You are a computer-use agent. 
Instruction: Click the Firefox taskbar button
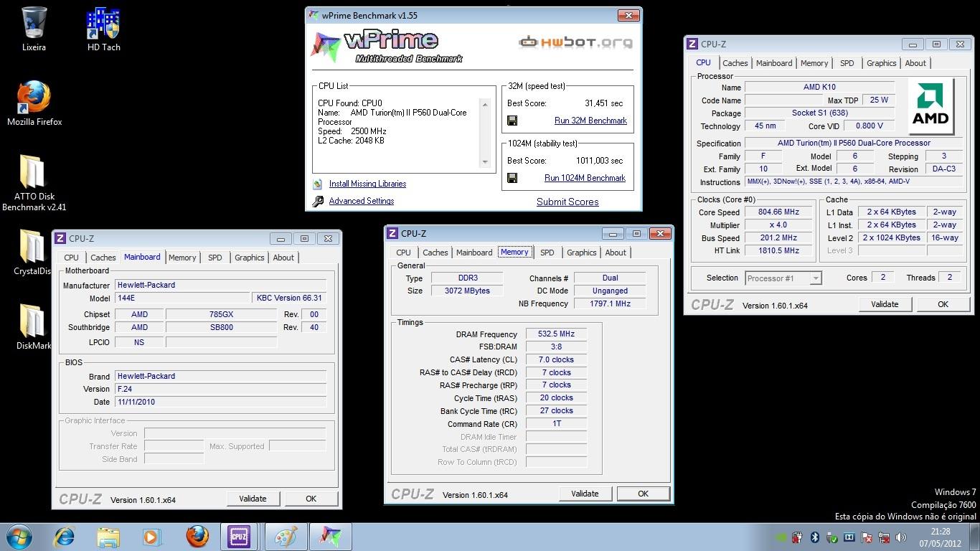click(197, 537)
